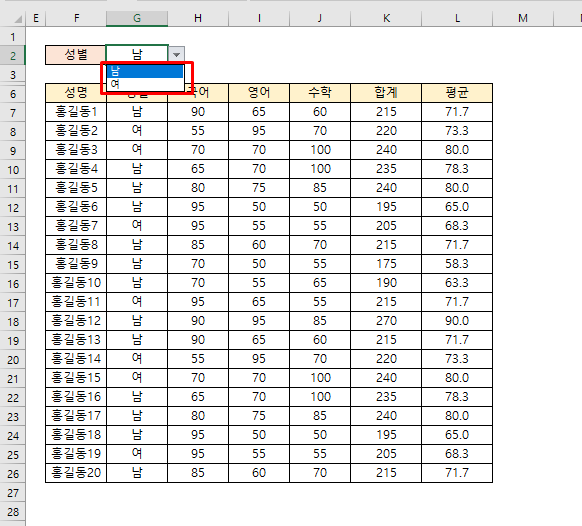Image resolution: width=582 pixels, height=526 pixels.
Task: Select cell G2 containing 남
Action: point(137,55)
